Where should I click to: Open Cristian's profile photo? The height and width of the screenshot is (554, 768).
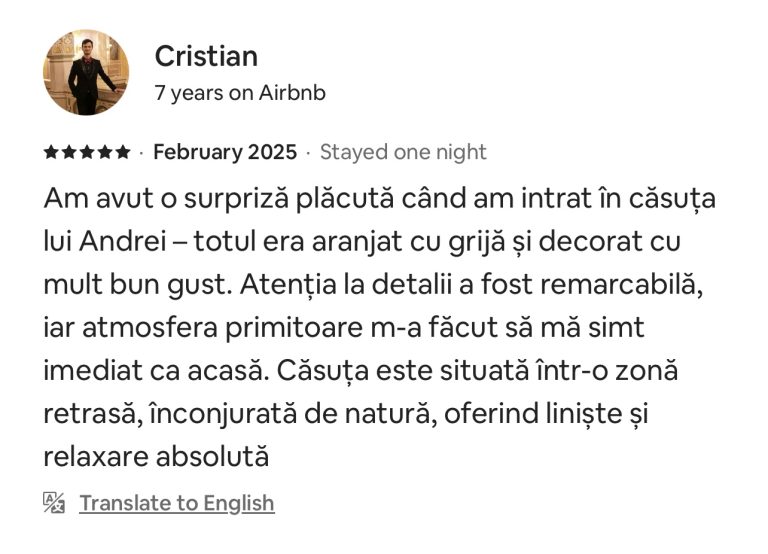tap(86, 72)
